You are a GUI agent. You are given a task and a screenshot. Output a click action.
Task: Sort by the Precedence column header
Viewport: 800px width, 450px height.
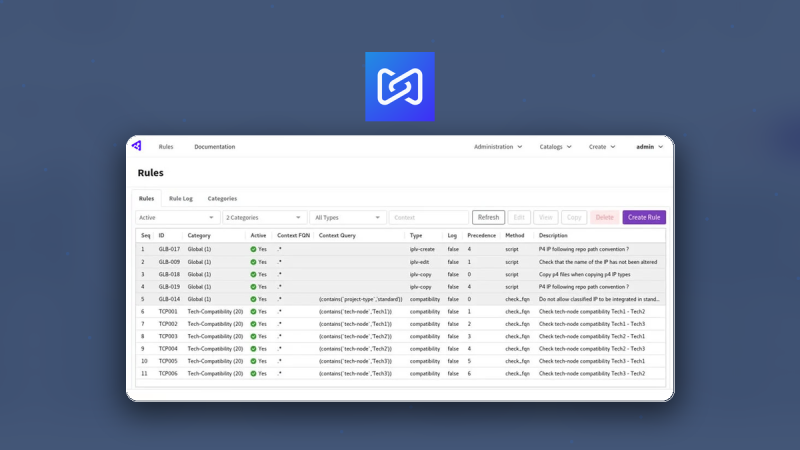pyautogui.click(x=481, y=236)
